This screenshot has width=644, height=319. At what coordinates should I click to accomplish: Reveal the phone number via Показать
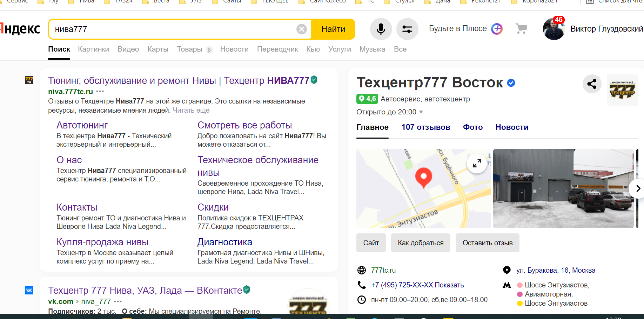click(x=449, y=285)
